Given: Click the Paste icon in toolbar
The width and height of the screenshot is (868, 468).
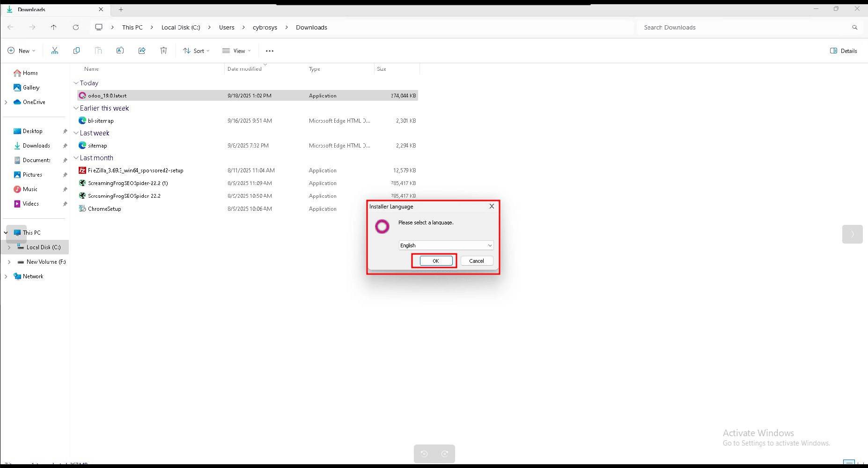Looking at the screenshot, I should pos(98,51).
